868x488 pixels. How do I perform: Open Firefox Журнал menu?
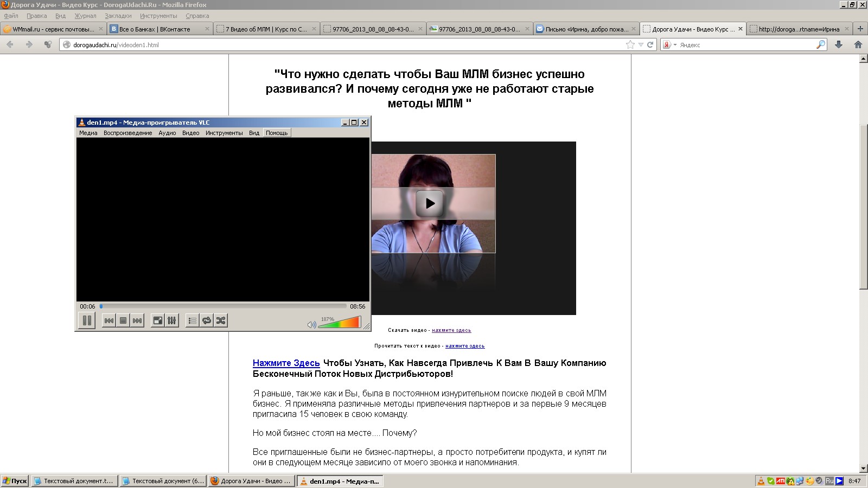click(85, 16)
